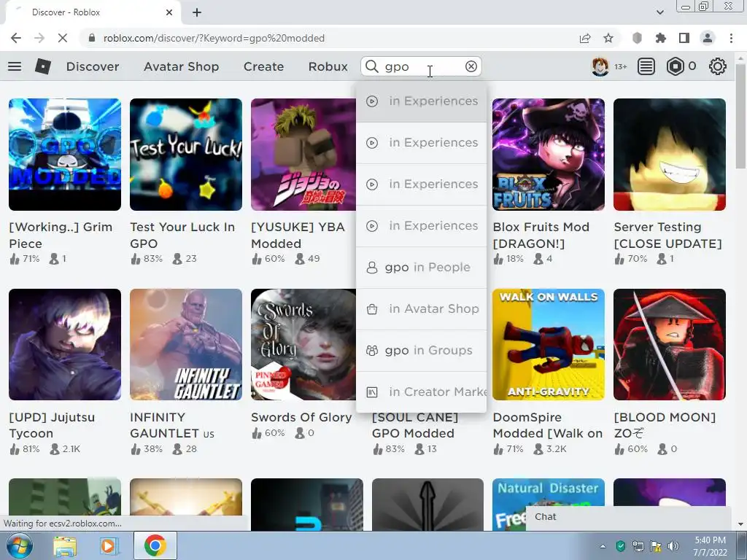
Task: Open the Walk on Walls thumbnail
Action: tap(549, 344)
